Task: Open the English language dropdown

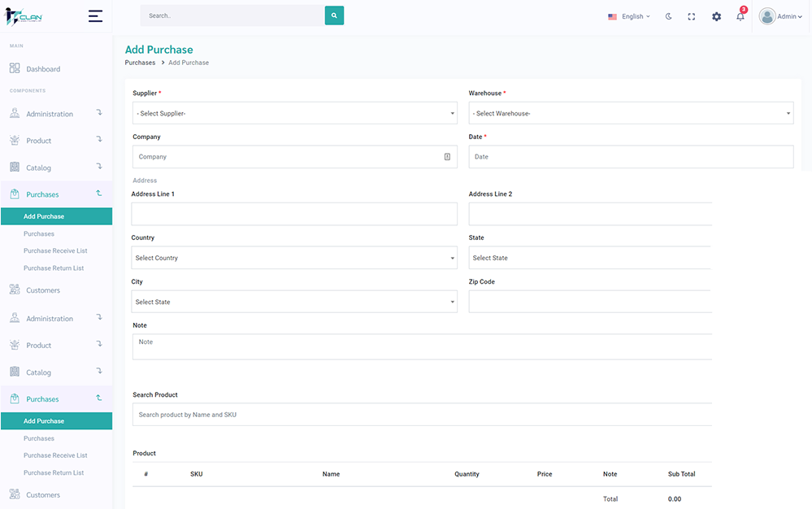Action: click(x=628, y=16)
